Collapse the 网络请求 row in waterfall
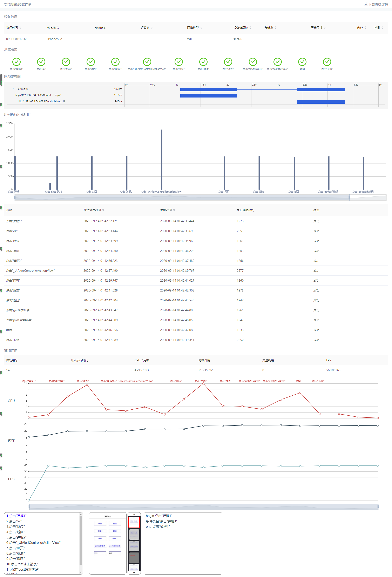 click(x=14, y=89)
